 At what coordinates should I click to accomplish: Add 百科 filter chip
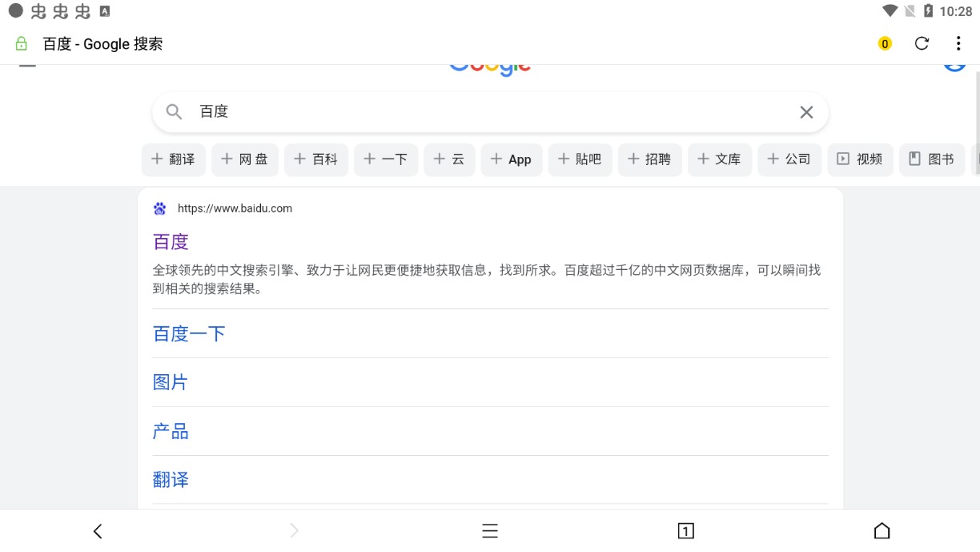(x=316, y=159)
